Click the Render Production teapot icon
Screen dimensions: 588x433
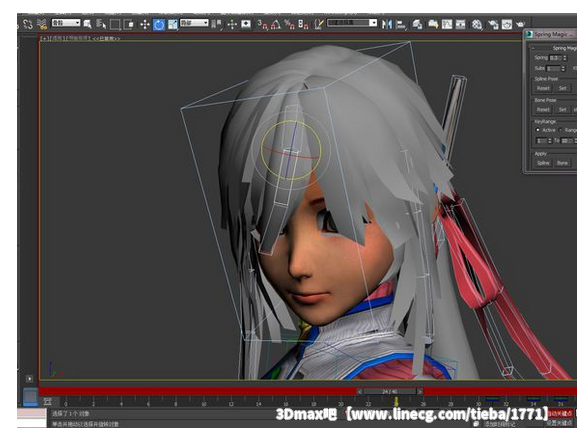point(520,25)
